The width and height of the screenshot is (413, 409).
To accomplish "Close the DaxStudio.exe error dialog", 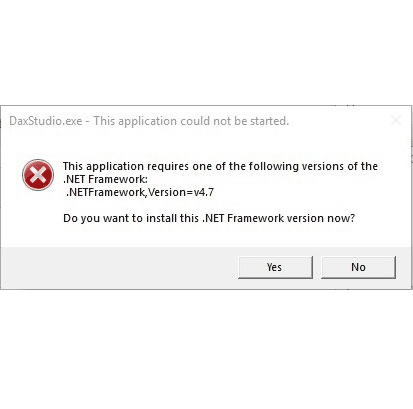I will click(x=396, y=120).
